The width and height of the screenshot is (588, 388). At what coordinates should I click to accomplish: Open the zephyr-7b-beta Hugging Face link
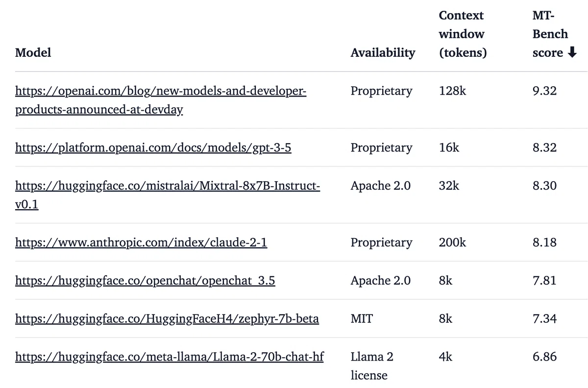(x=167, y=318)
